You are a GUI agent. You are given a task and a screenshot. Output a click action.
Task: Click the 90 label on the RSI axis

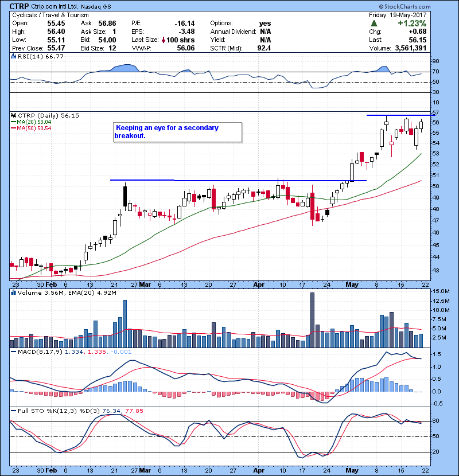coord(435,61)
